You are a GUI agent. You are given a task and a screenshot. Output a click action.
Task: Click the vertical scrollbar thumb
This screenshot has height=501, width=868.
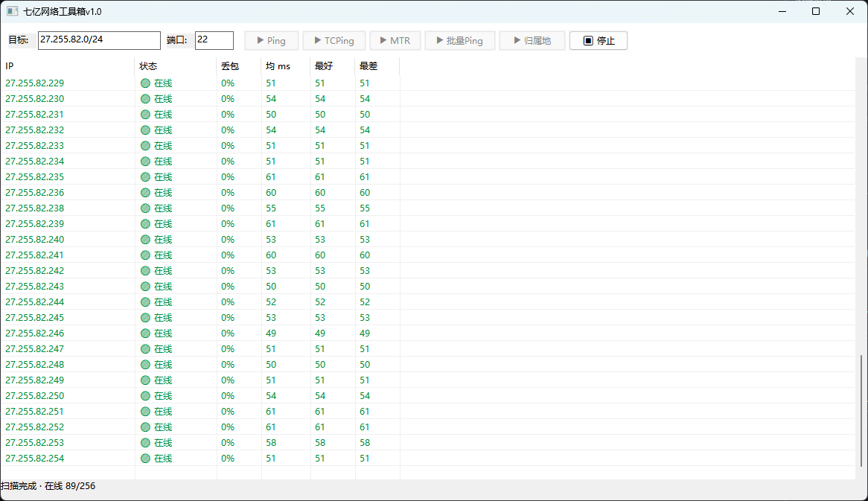click(x=861, y=411)
